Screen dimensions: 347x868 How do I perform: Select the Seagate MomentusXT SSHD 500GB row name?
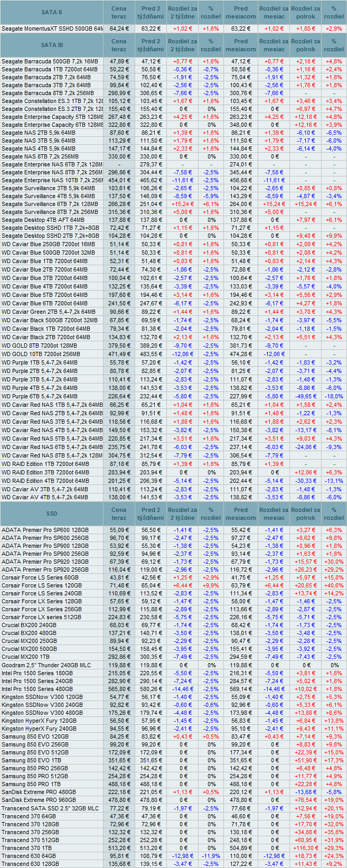click(52, 29)
